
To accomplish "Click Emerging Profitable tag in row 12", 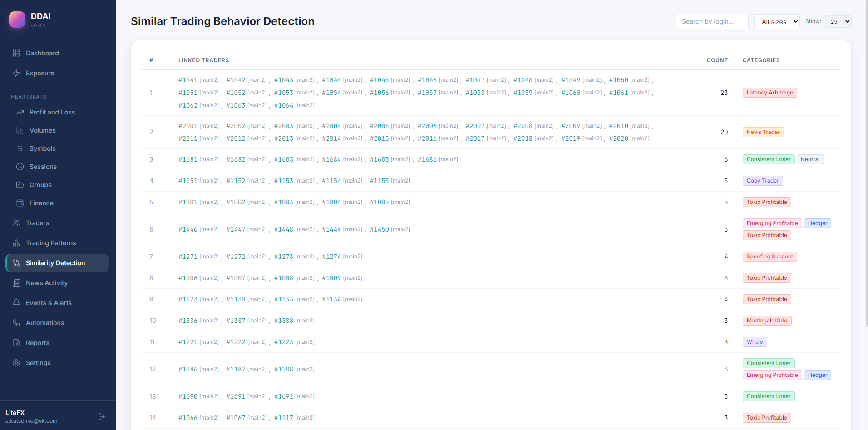I will [x=772, y=375].
